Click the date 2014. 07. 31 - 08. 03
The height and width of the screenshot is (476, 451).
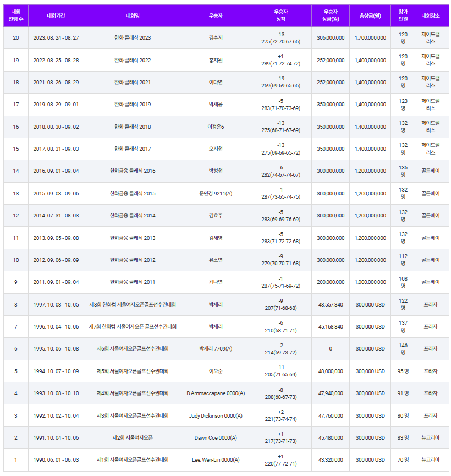(56, 216)
